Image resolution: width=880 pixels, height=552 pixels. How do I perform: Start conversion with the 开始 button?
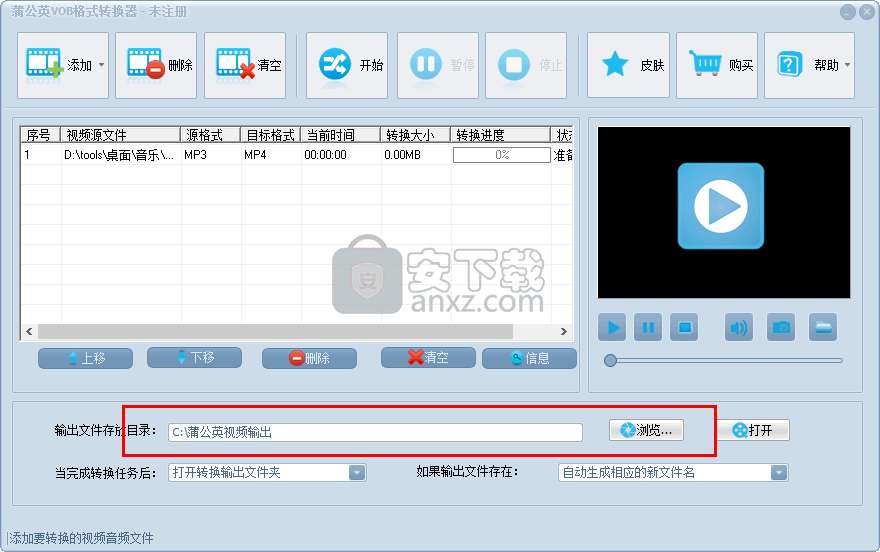coord(347,65)
